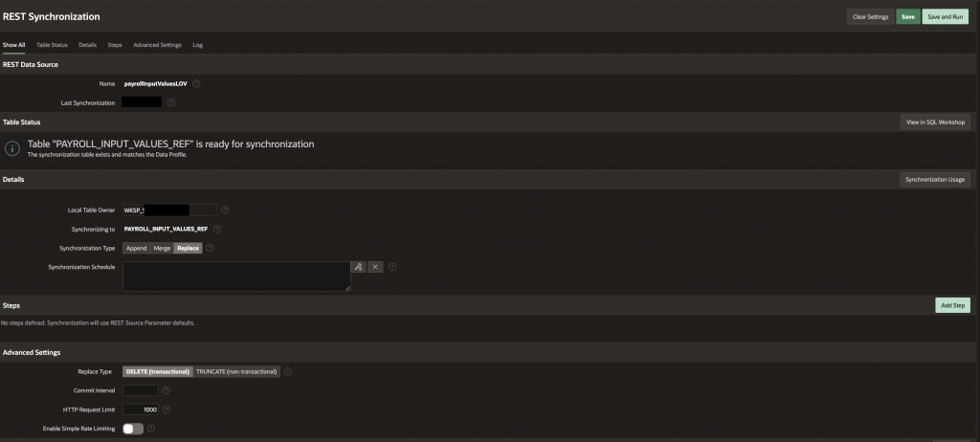The image size is (980, 442).
Task: Choose Merge synchronization type
Action: 162,248
